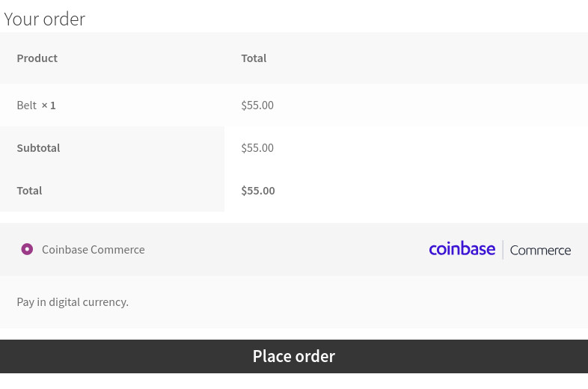Click the Coinbase Commerce payment label text
The width and height of the screenshot is (588, 389).
click(x=94, y=250)
